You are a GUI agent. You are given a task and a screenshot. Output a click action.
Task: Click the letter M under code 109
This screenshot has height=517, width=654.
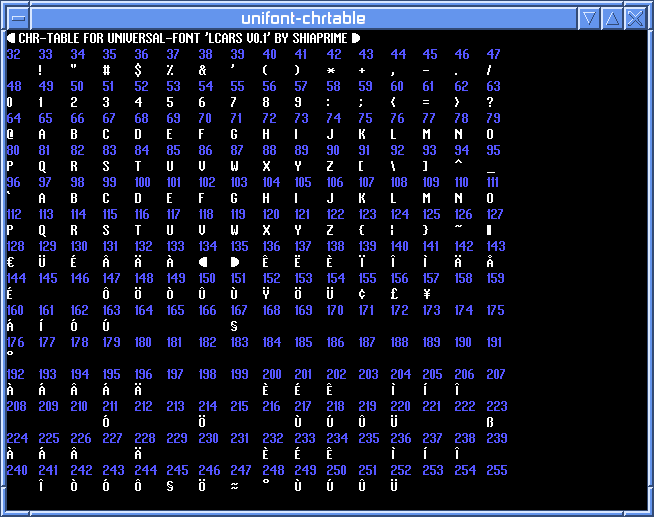[426, 198]
